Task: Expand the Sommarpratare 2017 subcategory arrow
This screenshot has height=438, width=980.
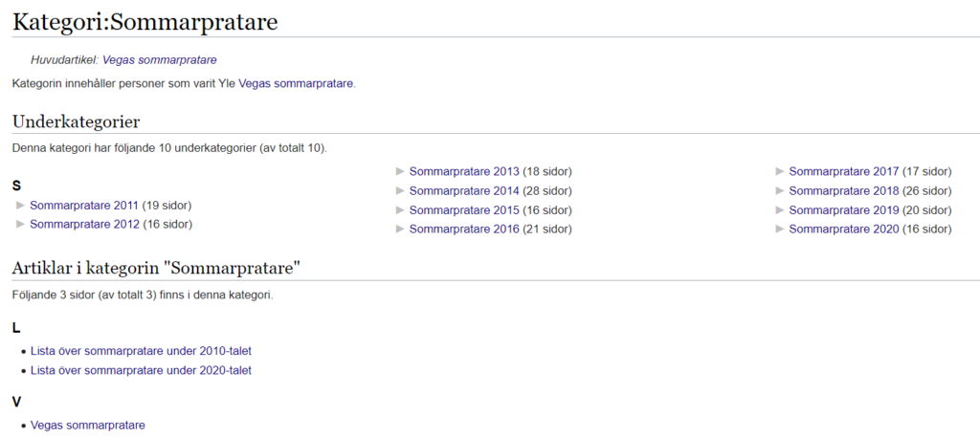Action: point(780,172)
